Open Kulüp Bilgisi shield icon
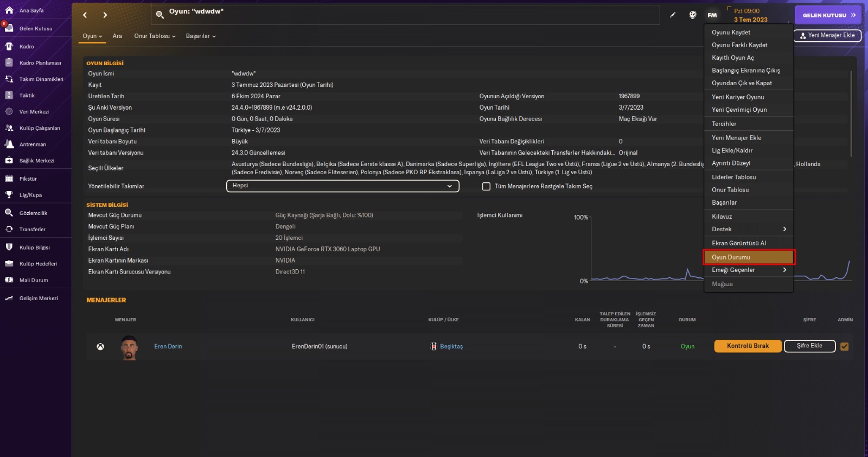This screenshot has height=457, width=868. tap(9, 247)
